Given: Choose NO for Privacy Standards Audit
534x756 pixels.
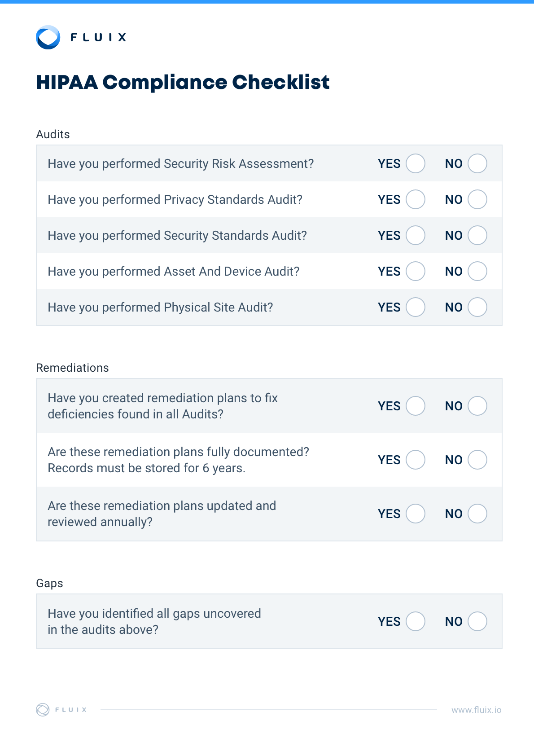Looking at the screenshot, I should [477, 199].
